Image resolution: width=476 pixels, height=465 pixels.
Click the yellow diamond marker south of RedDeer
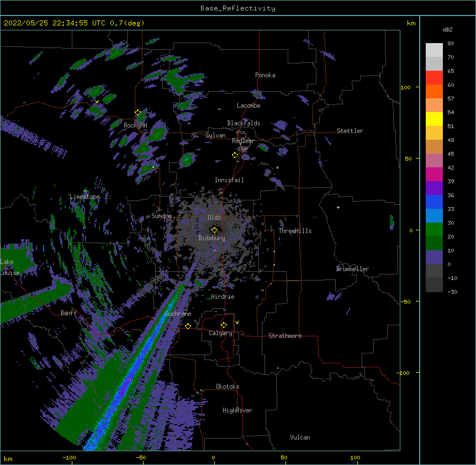[x=235, y=155]
